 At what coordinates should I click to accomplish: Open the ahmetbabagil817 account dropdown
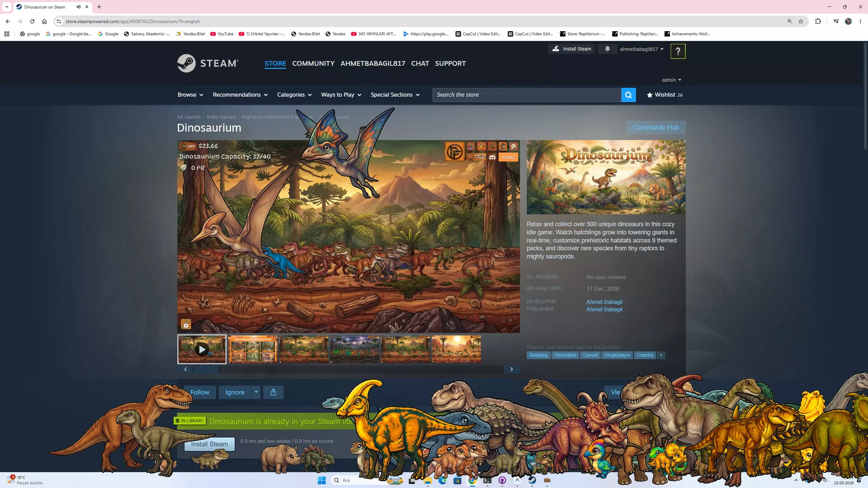(x=642, y=49)
